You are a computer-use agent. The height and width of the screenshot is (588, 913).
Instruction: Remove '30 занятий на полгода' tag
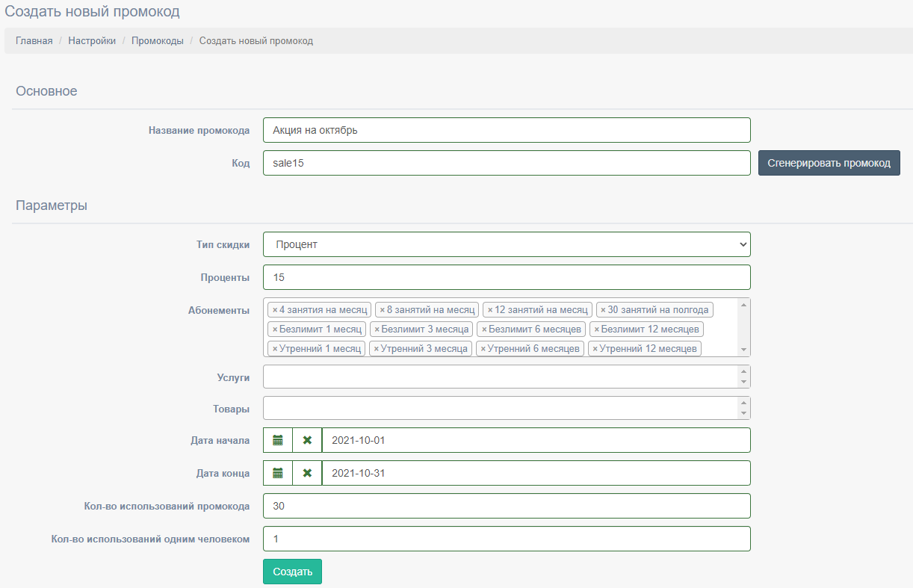(x=603, y=310)
